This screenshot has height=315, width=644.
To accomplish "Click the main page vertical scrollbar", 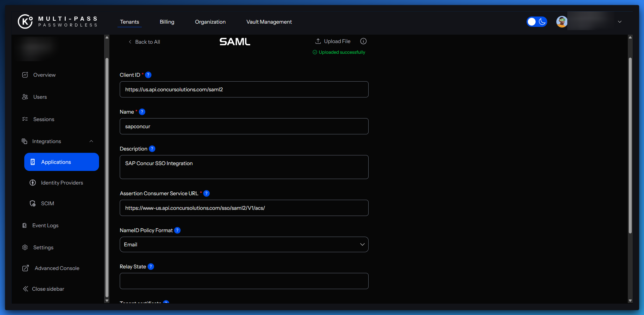I will coord(630,146).
